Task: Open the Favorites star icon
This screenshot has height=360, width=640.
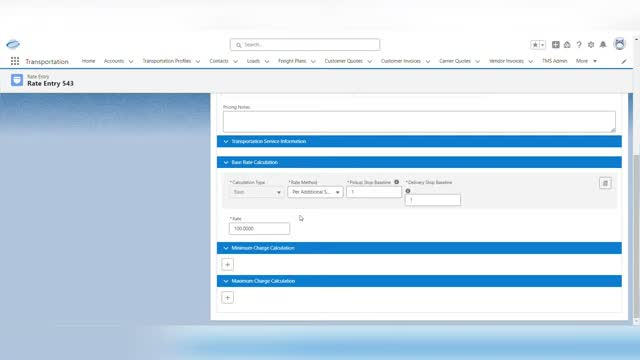Action: (535, 45)
